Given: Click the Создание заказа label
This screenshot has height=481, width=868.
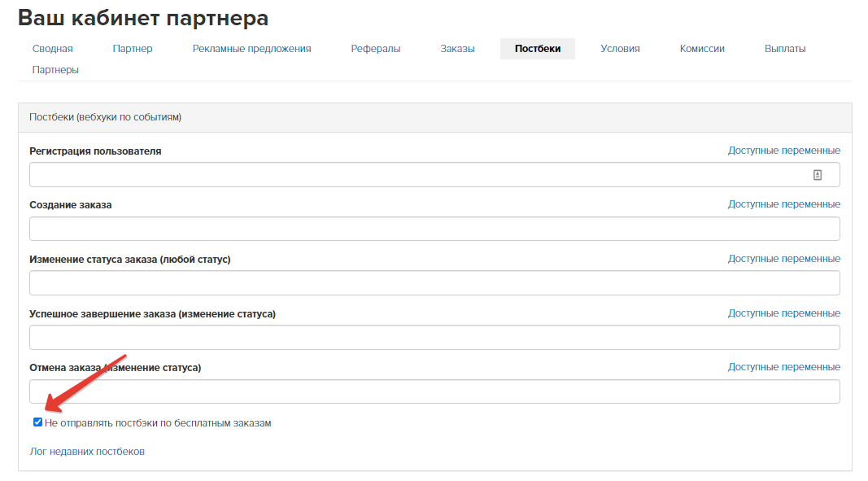Looking at the screenshot, I should pos(70,205).
